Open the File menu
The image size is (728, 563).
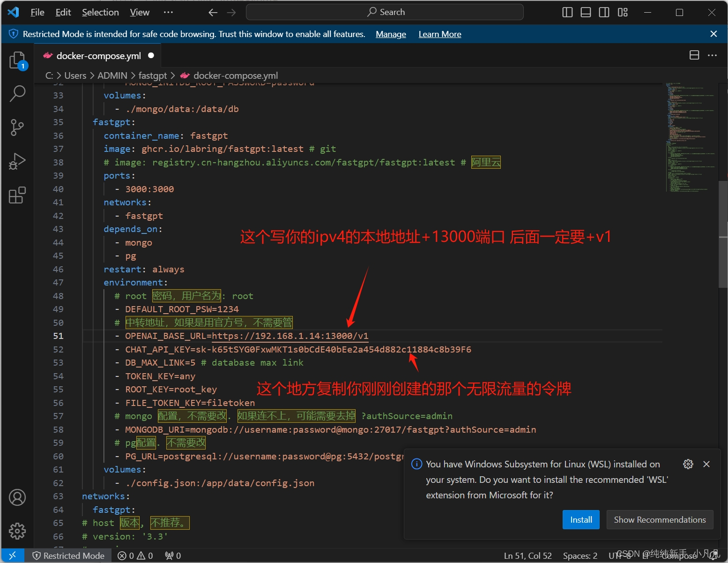[37, 12]
